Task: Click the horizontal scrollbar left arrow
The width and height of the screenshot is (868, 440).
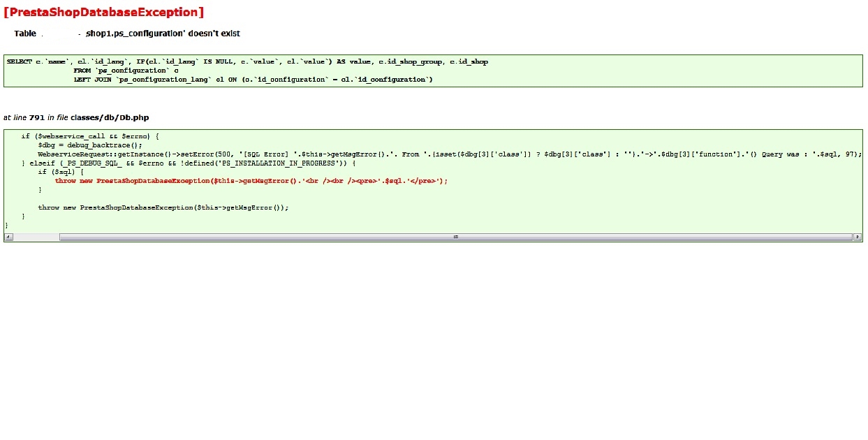Action: tap(8, 237)
